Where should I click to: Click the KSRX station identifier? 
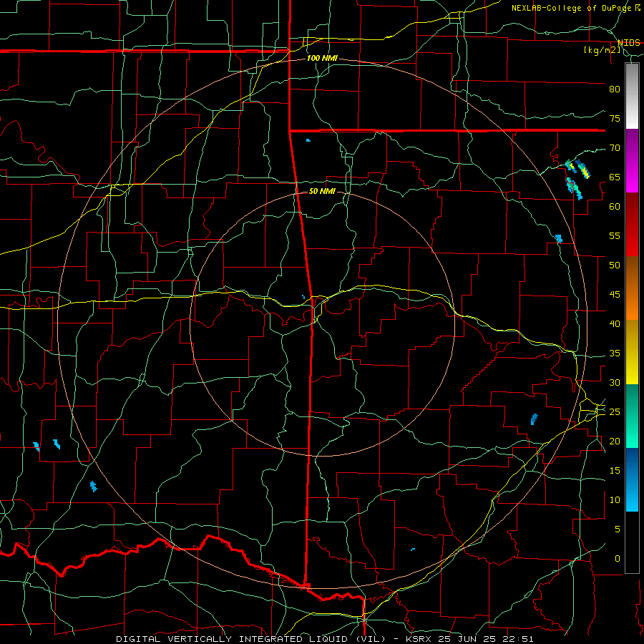[418, 639]
